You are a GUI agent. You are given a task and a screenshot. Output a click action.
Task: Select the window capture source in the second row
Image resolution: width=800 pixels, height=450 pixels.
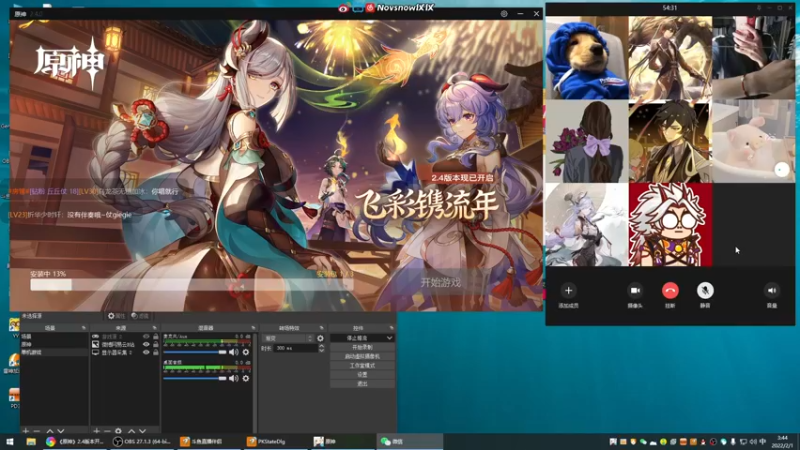pos(125,344)
